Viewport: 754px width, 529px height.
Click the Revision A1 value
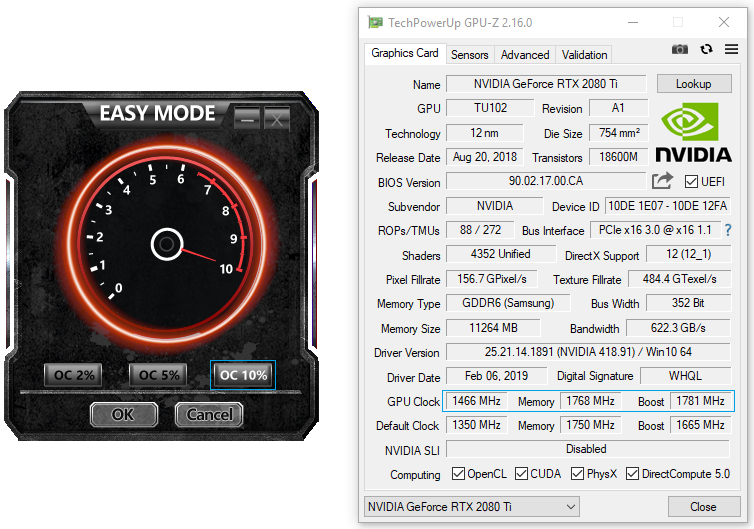[618, 108]
